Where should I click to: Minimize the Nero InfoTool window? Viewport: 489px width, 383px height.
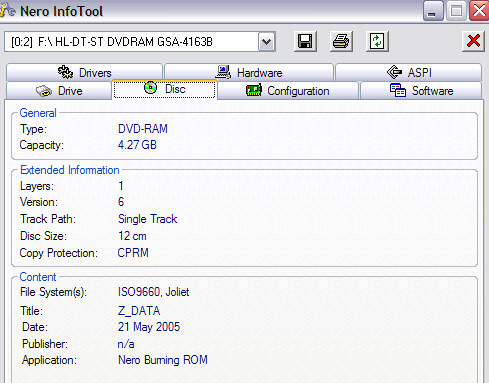click(x=433, y=11)
